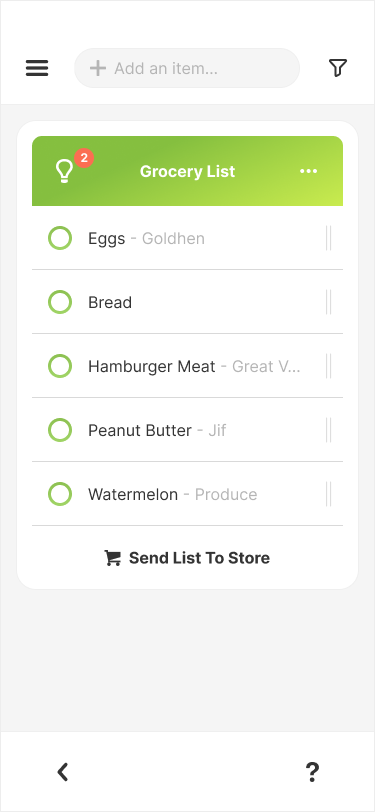Click Send List To Store button

click(x=187, y=558)
